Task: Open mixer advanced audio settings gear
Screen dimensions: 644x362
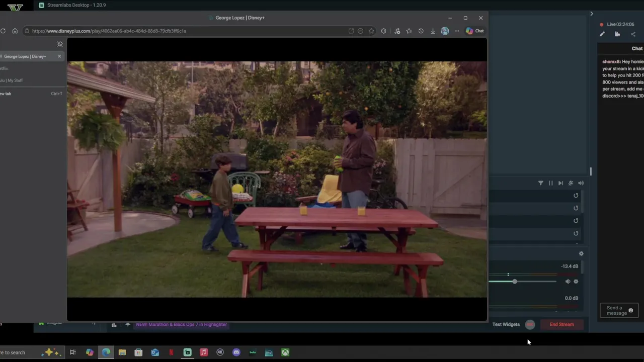Action: [581, 254]
